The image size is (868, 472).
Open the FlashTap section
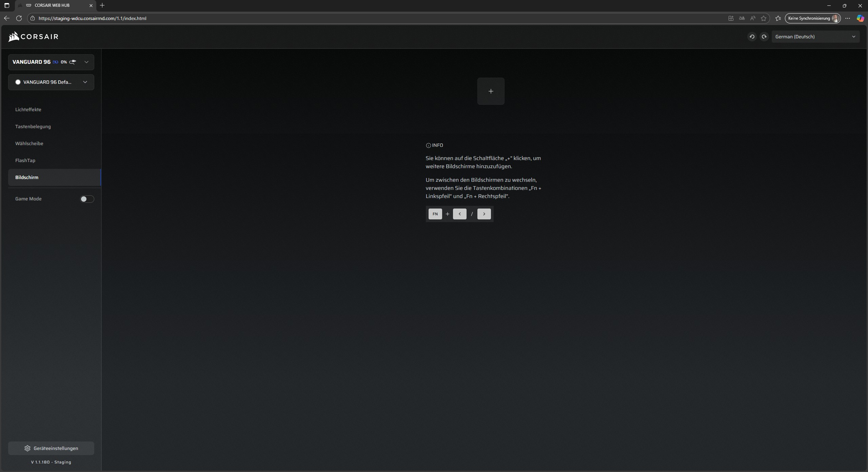pyautogui.click(x=25, y=160)
